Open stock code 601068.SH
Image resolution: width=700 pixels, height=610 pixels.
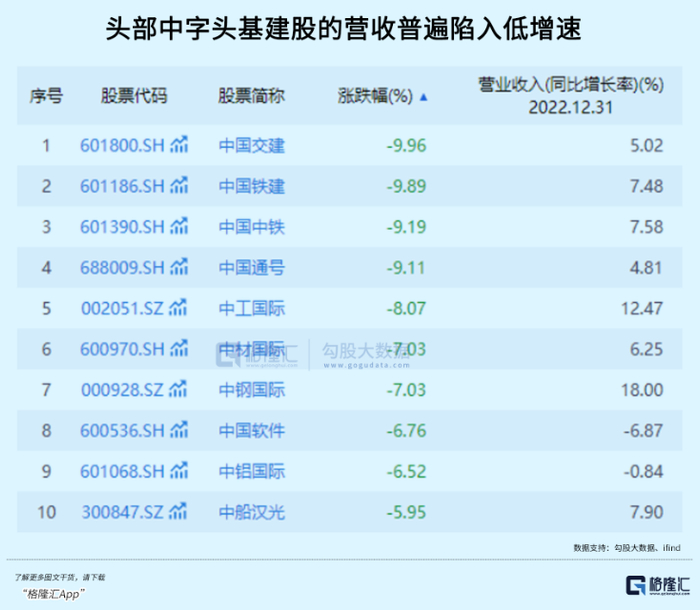point(122,472)
